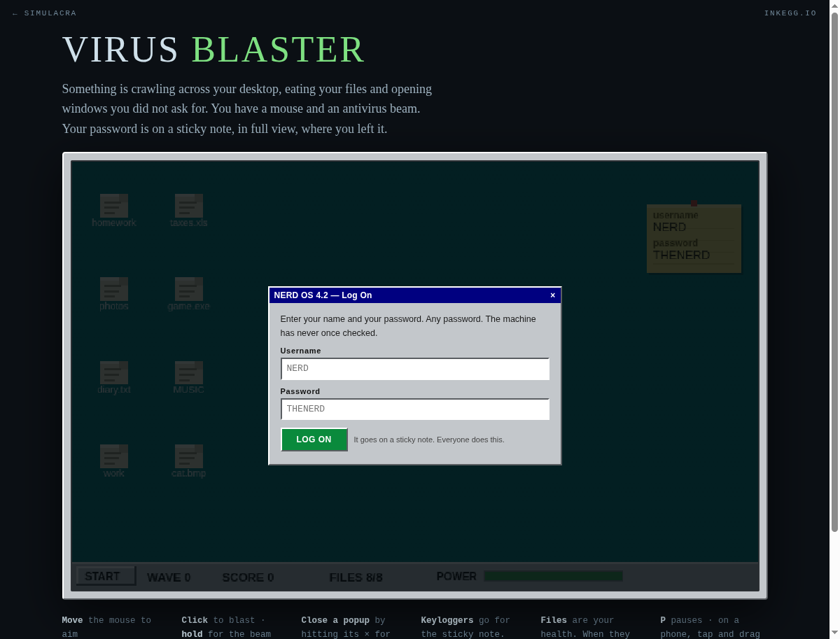Screen dimensions: 840x639
Task: Click the LOG ON button
Action: (x=314, y=440)
